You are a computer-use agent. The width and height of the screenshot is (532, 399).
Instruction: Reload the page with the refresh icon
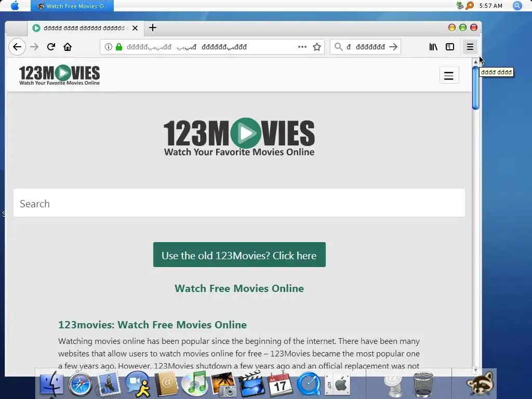point(51,47)
